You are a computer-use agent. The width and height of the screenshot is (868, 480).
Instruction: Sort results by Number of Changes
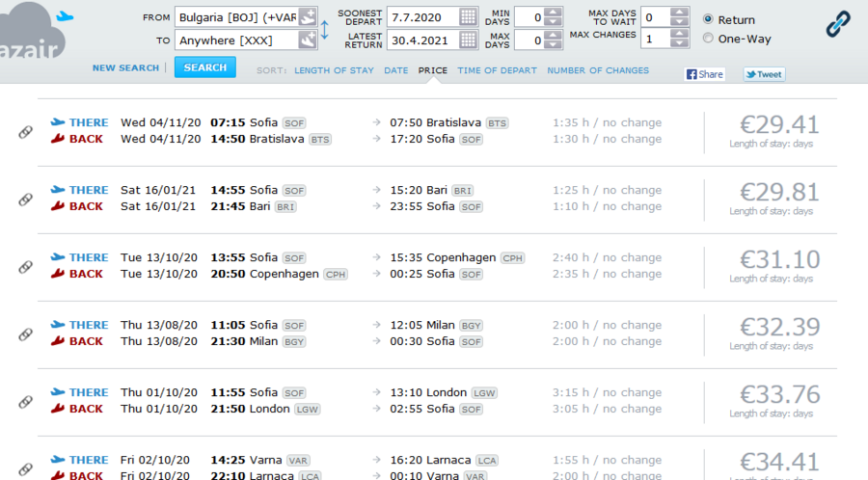(598, 70)
